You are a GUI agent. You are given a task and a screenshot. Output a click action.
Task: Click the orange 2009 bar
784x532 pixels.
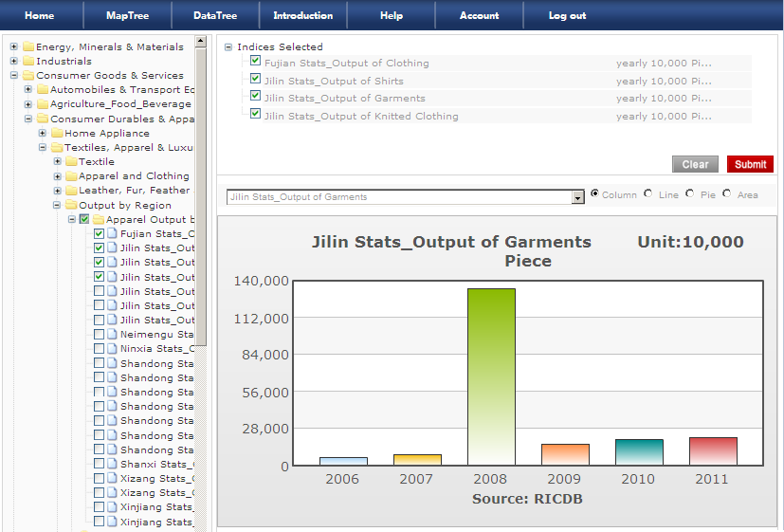coord(565,454)
